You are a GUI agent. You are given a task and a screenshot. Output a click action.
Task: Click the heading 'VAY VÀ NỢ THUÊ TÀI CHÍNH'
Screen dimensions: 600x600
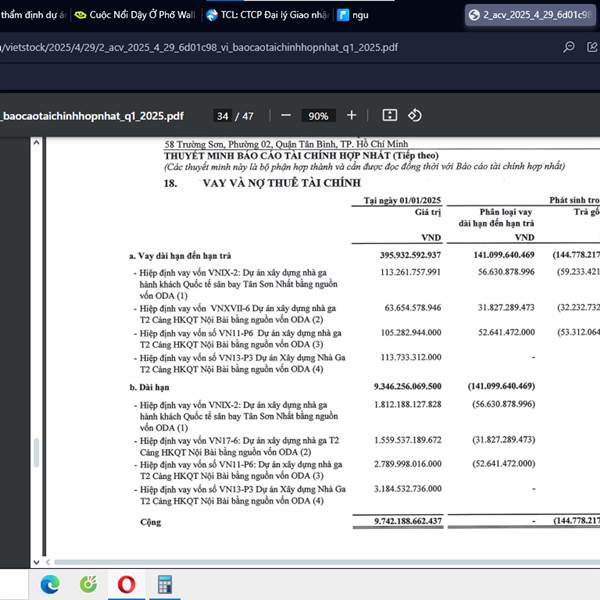click(x=282, y=183)
